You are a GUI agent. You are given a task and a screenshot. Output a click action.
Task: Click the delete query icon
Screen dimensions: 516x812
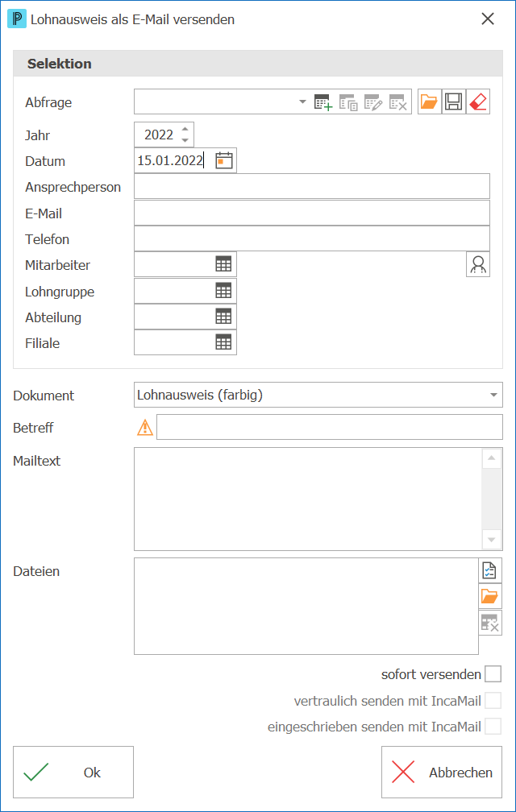tap(397, 102)
